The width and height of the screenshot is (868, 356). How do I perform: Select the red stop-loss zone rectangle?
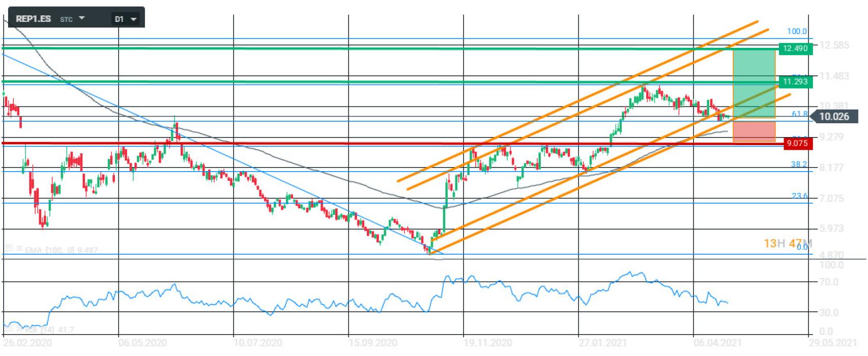coord(754,130)
